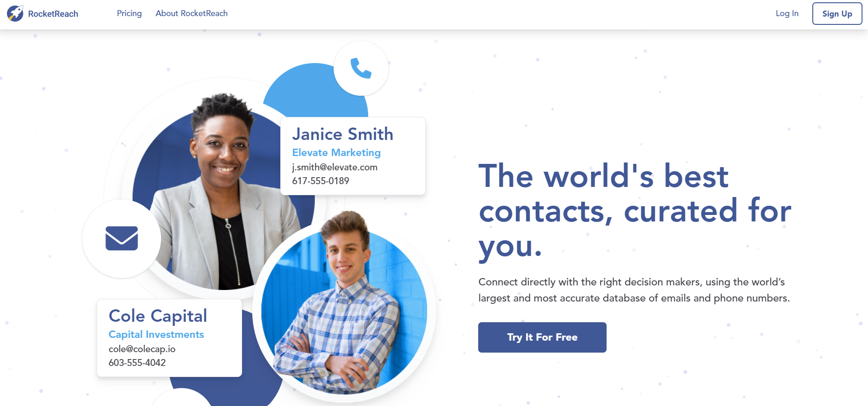
Task: Click the Janice Smith name heading
Action: 342,134
